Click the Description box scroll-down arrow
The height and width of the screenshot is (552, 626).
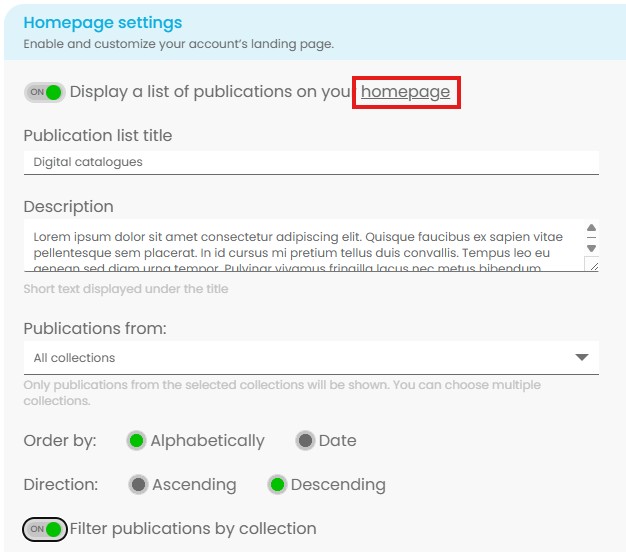point(591,248)
